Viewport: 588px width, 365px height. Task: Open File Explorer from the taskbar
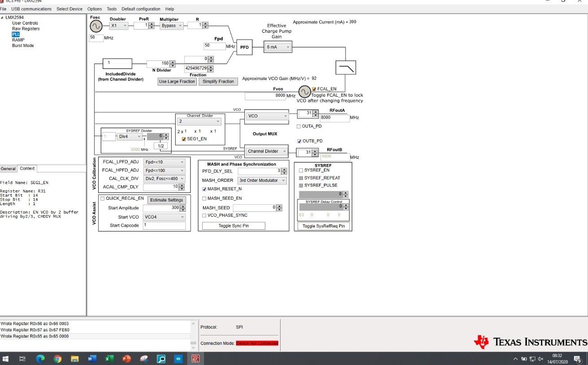click(75, 359)
